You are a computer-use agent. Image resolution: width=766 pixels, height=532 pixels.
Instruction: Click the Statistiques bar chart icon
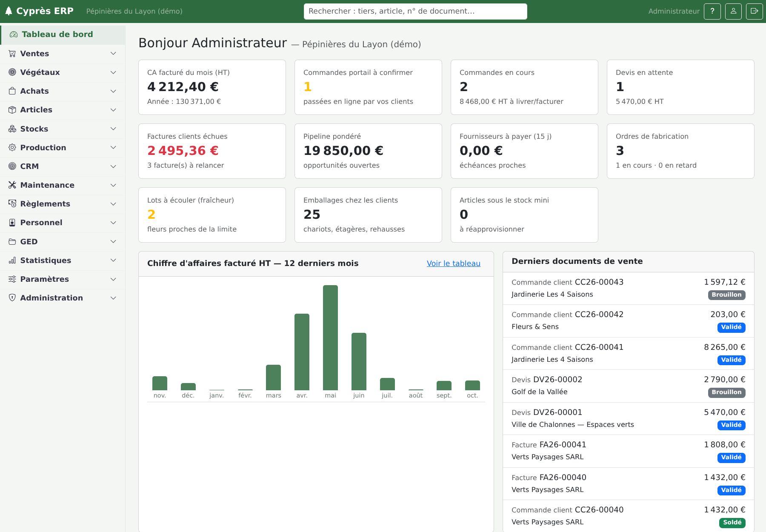point(12,260)
